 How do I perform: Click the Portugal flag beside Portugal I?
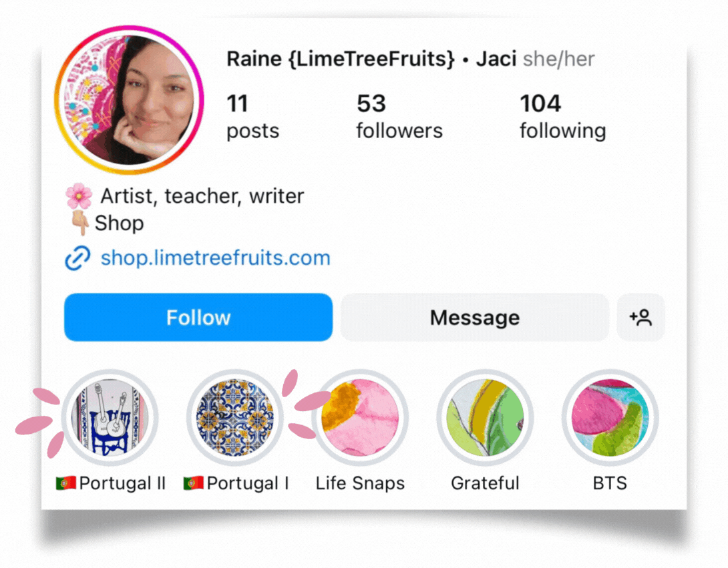(193, 483)
